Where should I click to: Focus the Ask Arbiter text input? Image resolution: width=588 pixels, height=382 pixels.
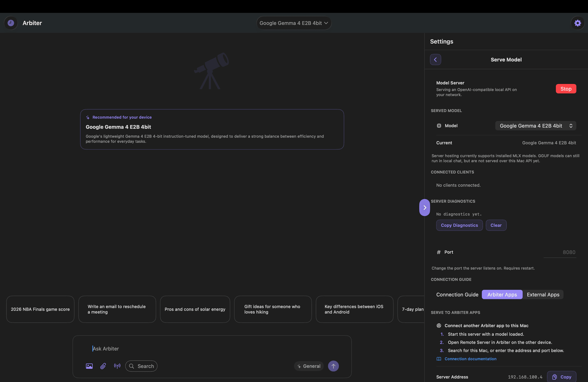point(212,349)
